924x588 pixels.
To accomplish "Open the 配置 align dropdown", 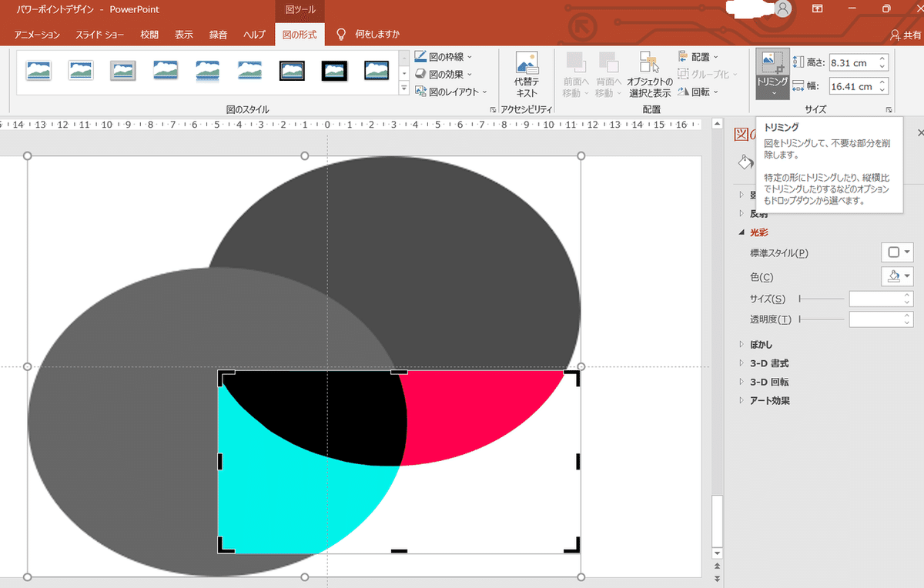I will tap(698, 57).
